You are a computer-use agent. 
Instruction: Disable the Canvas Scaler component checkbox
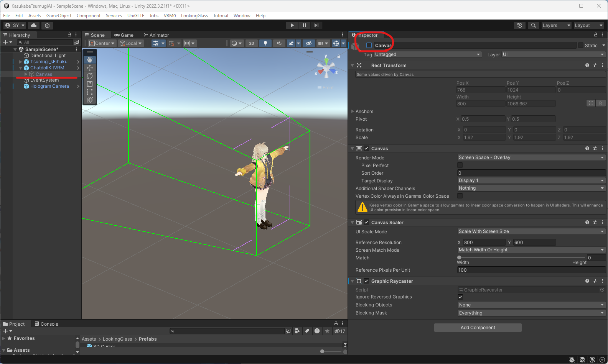pos(366,222)
